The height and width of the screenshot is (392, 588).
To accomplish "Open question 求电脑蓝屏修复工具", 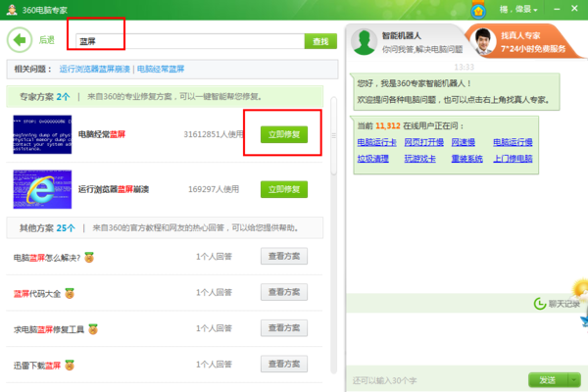I will tap(49, 329).
